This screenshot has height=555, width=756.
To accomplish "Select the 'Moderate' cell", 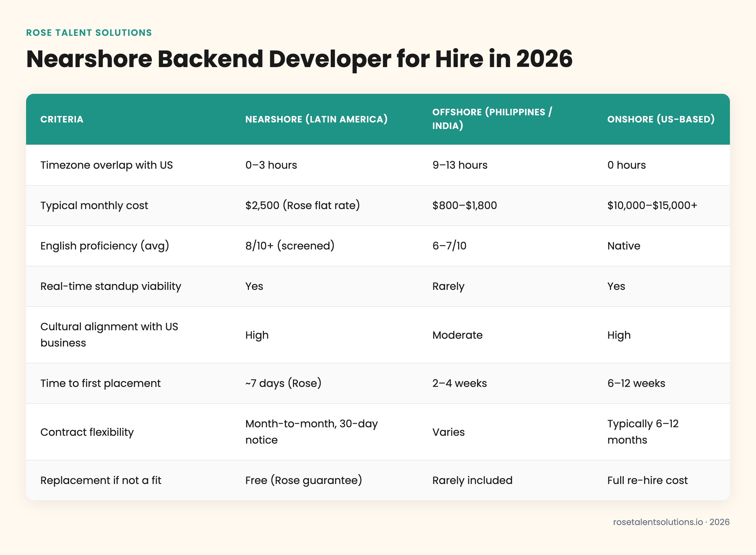I will click(457, 335).
